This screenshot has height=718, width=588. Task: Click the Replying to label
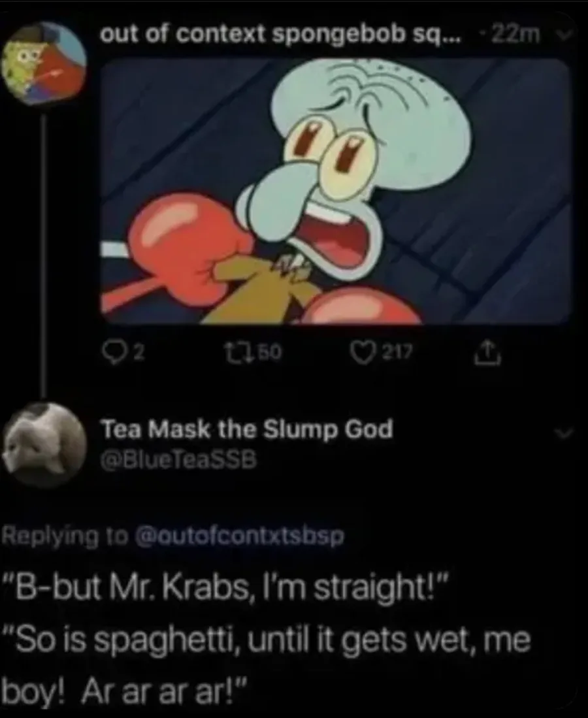(65, 535)
